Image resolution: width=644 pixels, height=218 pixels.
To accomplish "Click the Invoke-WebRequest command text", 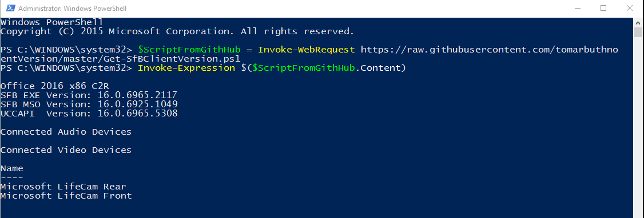I will (307, 50).
